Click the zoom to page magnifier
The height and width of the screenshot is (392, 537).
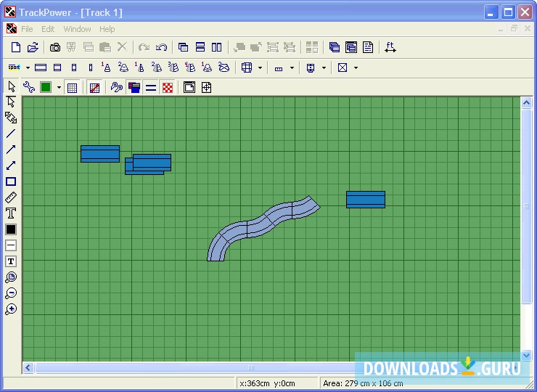click(11, 277)
